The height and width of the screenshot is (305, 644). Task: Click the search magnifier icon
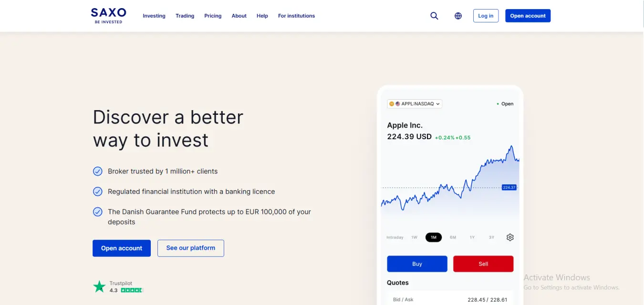tap(434, 16)
